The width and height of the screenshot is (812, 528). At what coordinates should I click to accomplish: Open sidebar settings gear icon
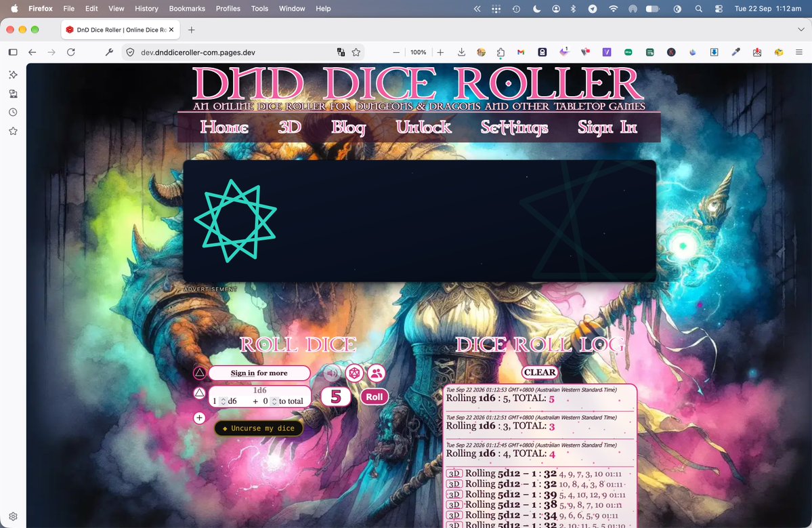click(14, 516)
